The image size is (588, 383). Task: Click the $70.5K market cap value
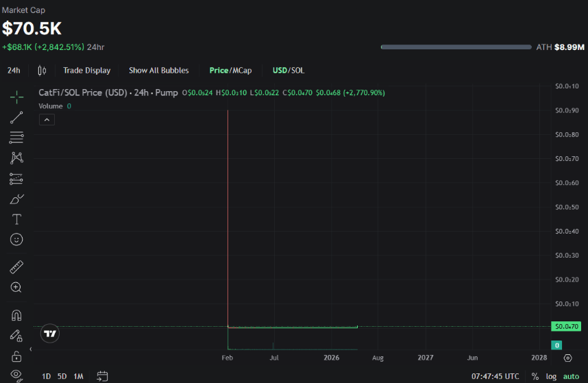(x=32, y=29)
